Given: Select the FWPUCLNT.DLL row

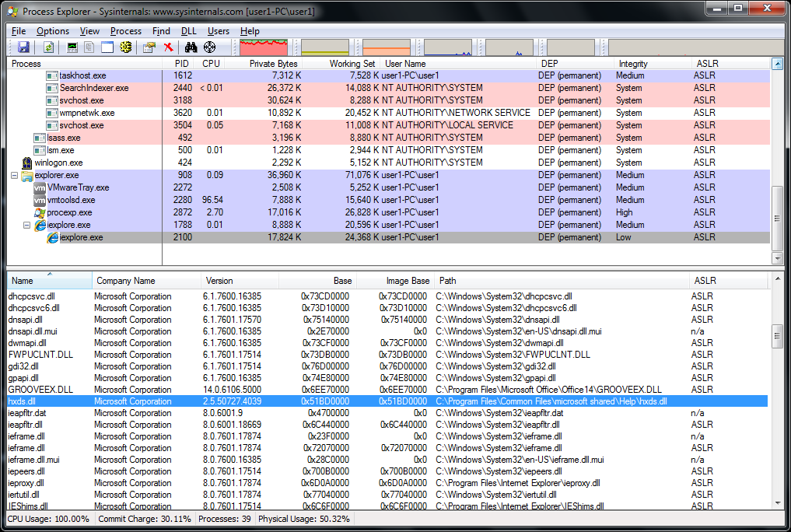Looking at the screenshot, I should tap(387, 355).
